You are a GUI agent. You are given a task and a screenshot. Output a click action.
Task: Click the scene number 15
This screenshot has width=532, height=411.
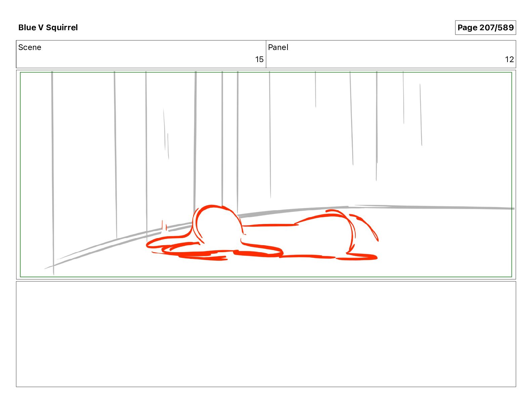coord(259,59)
